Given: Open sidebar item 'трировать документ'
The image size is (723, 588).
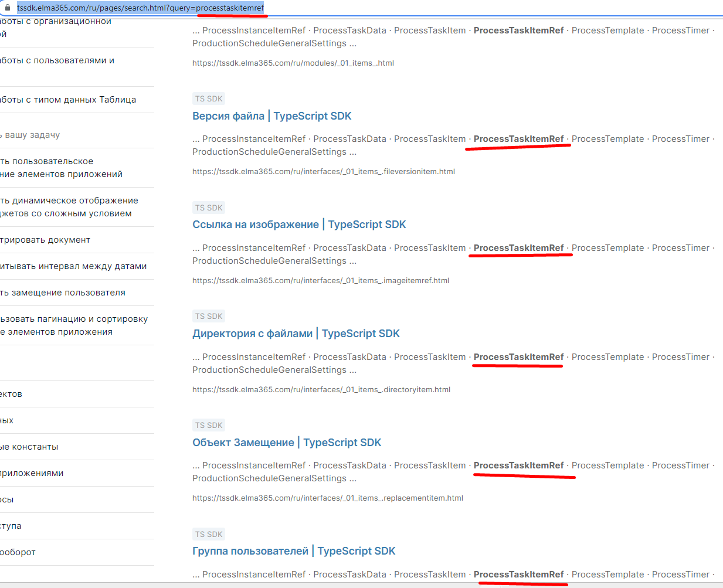Looking at the screenshot, I should point(45,240).
